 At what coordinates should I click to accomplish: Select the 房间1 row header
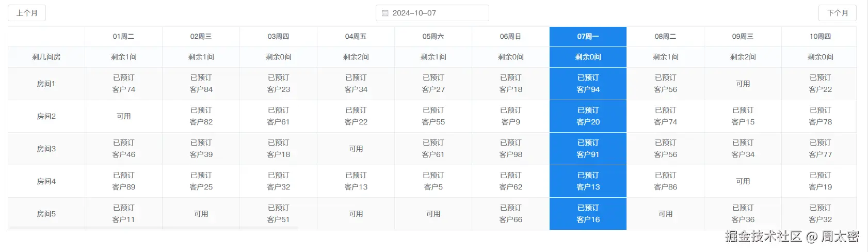[x=46, y=84]
